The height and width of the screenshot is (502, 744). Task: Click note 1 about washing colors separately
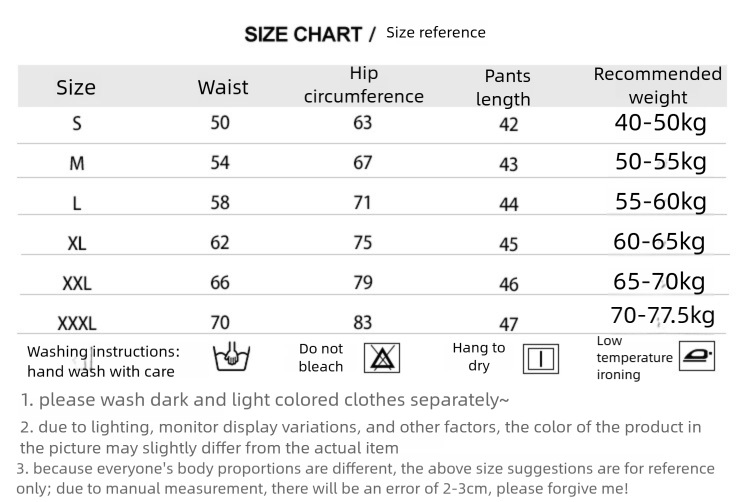coord(266,400)
